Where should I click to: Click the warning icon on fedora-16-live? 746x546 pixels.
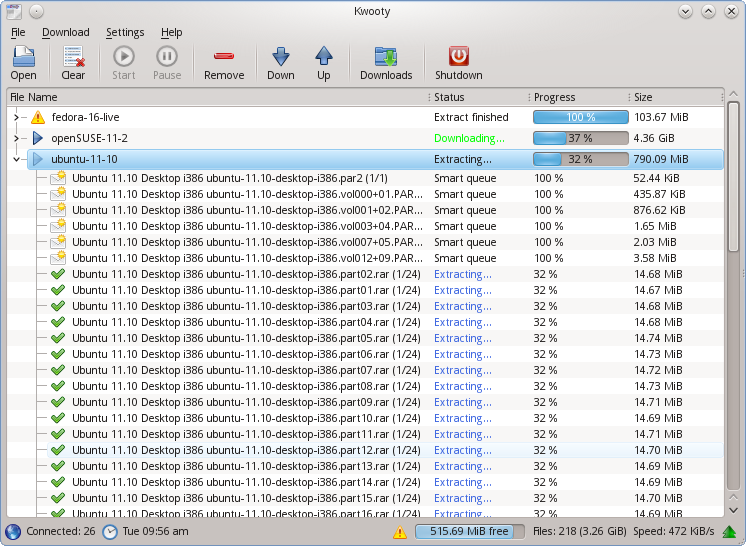tap(38, 117)
